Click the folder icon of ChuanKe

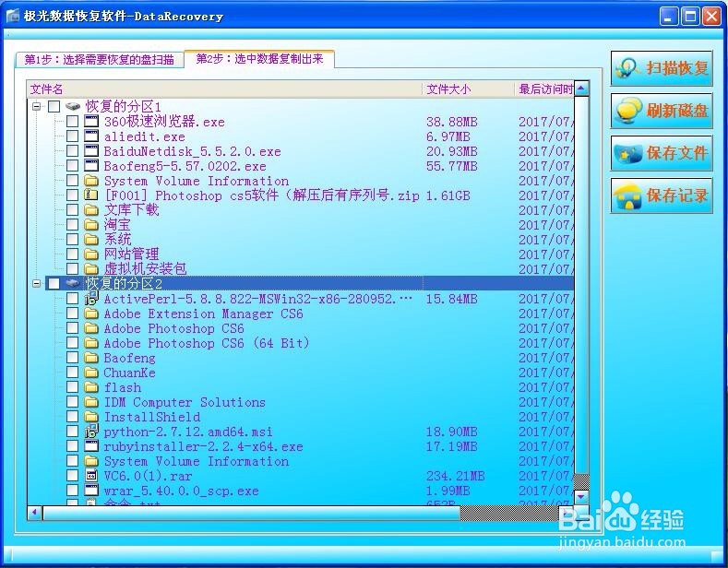[x=91, y=373]
